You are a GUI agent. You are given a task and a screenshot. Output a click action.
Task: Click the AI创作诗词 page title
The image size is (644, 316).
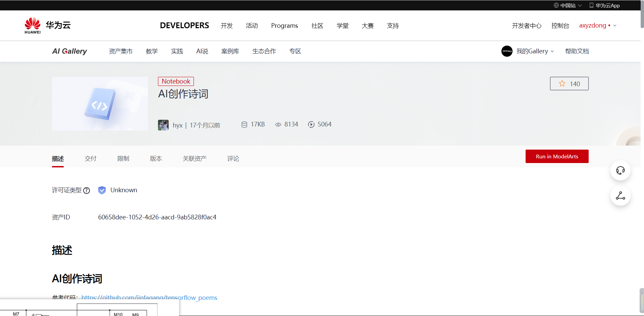coord(183,94)
